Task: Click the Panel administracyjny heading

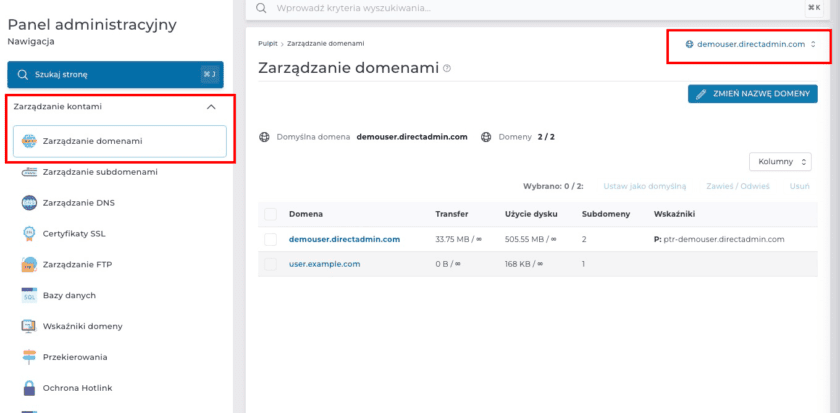Action: point(92,25)
